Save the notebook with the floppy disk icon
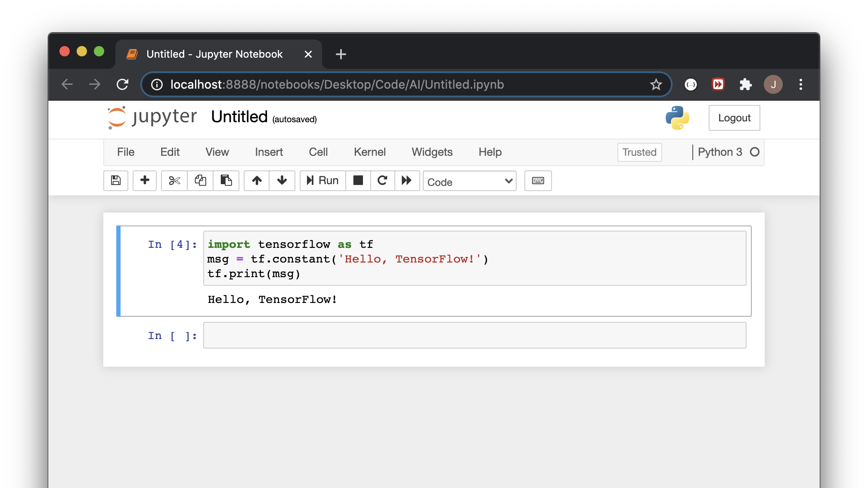Image resolution: width=868 pixels, height=488 pixels. [x=116, y=180]
